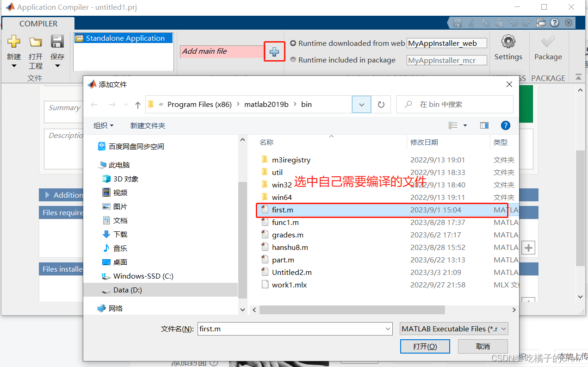Select 此电脑 in the navigation pane
Screen dimensions: 588x367
pos(114,165)
